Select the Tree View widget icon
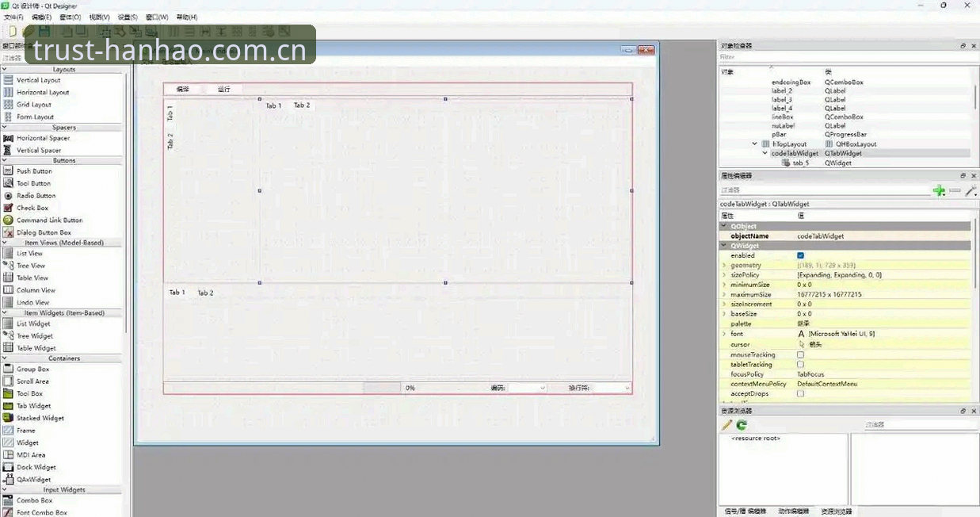Image resolution: width=980 pixels, height=517 pixels. (x=9, y=266)
